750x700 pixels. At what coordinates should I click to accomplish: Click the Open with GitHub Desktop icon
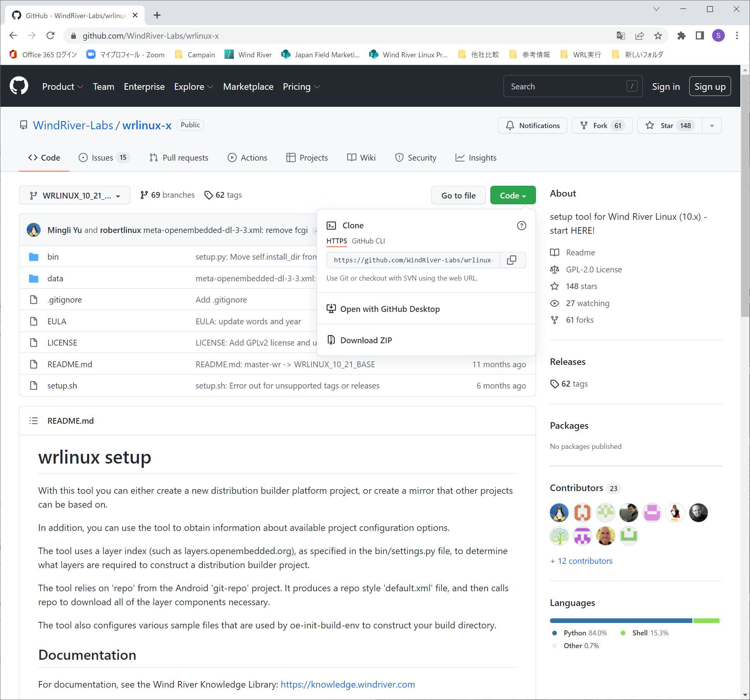pos(330,308)
